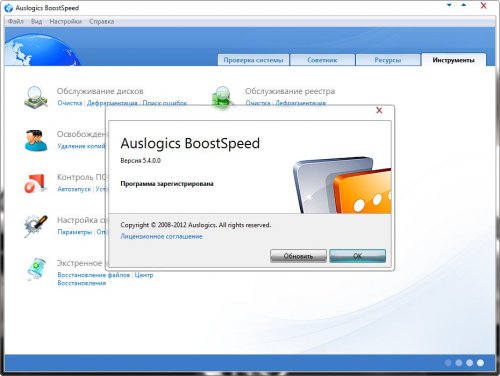Click the emergency recovery recycle bin icon

36,269
